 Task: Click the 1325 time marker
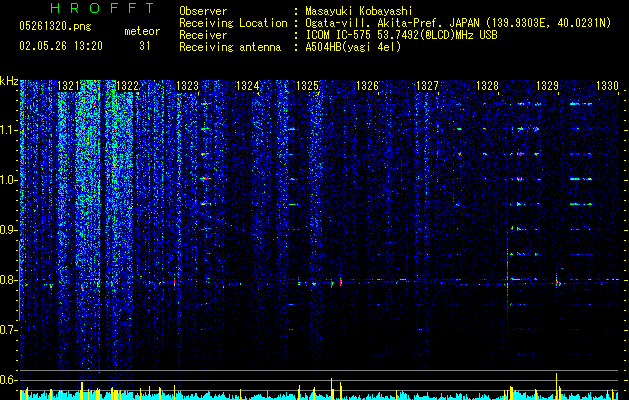tap(308, 85)
